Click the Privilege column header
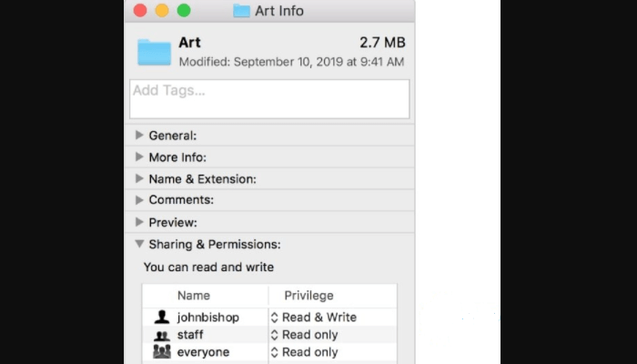The image size is (637, 364). (308, 296)
